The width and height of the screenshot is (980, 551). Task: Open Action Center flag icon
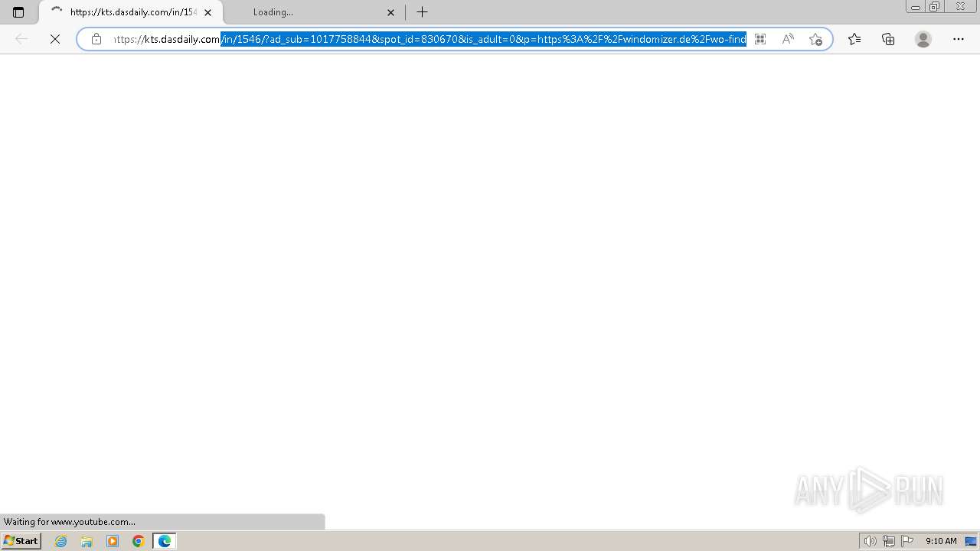pos(907,541)
